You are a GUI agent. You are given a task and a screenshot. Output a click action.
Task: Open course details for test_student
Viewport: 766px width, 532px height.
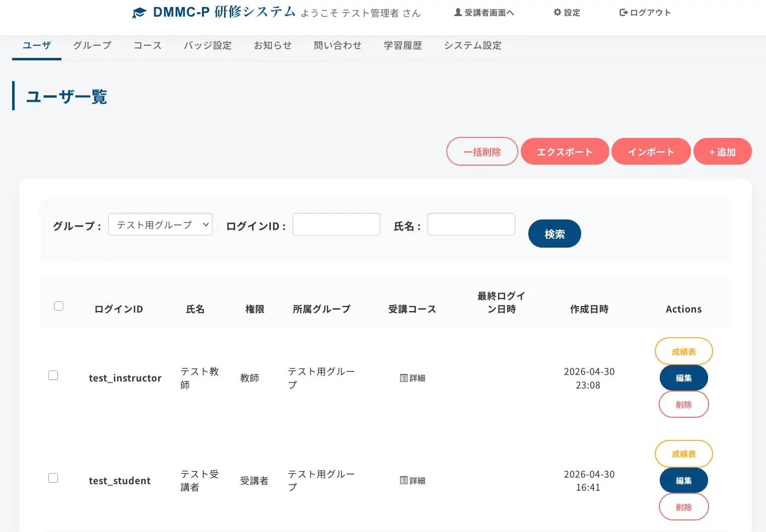pos(412,481)
